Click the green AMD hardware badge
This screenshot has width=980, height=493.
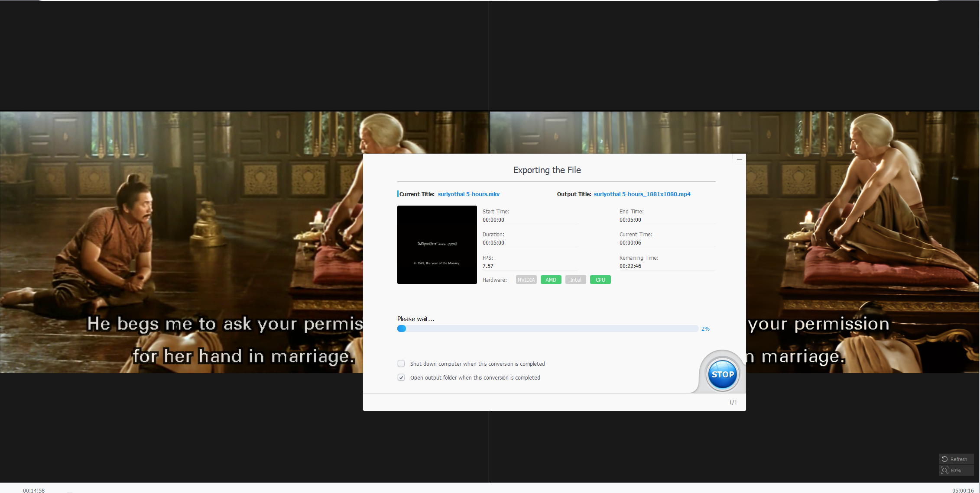(x=551, y=280)
